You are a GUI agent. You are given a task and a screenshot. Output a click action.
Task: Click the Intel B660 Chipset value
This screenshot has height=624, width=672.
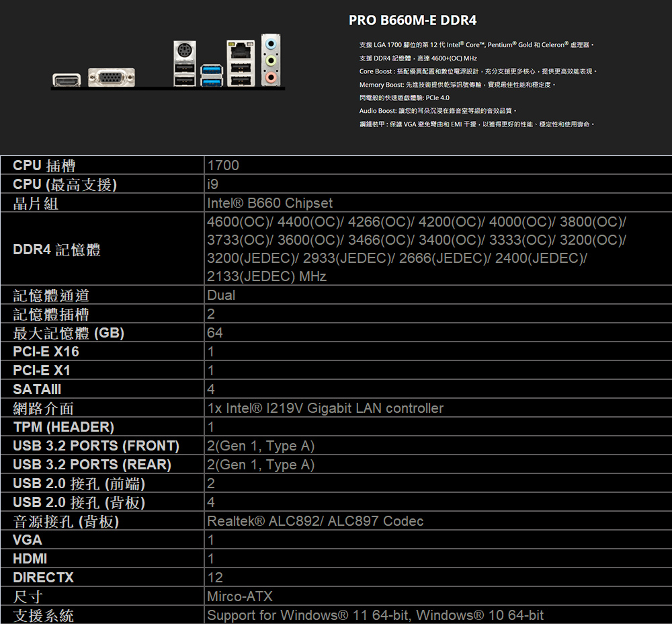click(270, 203)
